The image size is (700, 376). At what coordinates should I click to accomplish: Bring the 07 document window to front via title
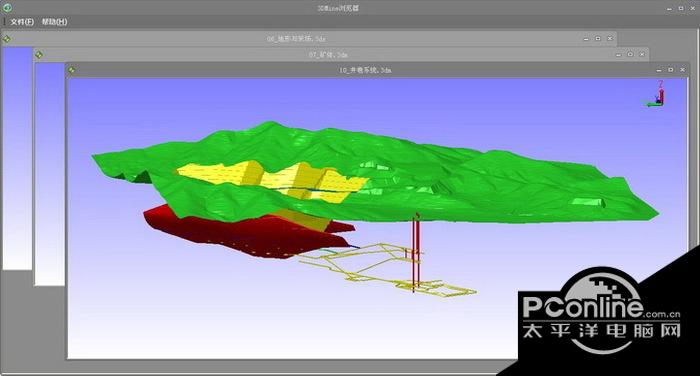(x=328, y=54)
